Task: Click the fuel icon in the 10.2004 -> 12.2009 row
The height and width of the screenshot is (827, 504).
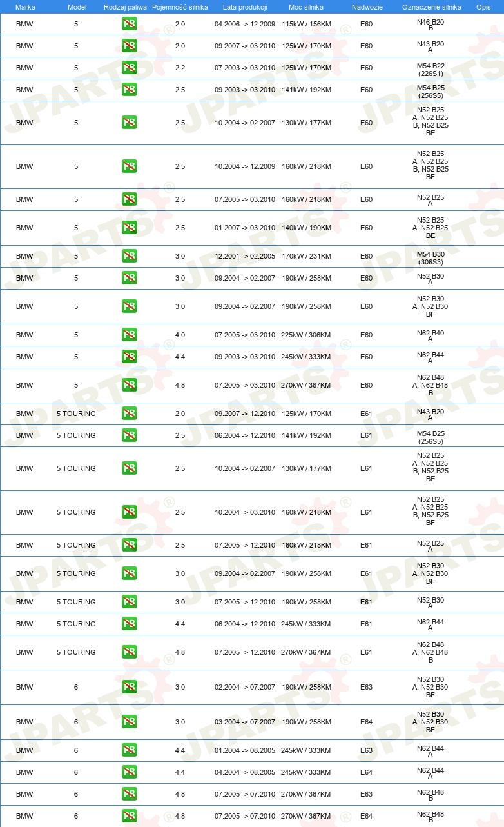Action: tap(129, 166)
